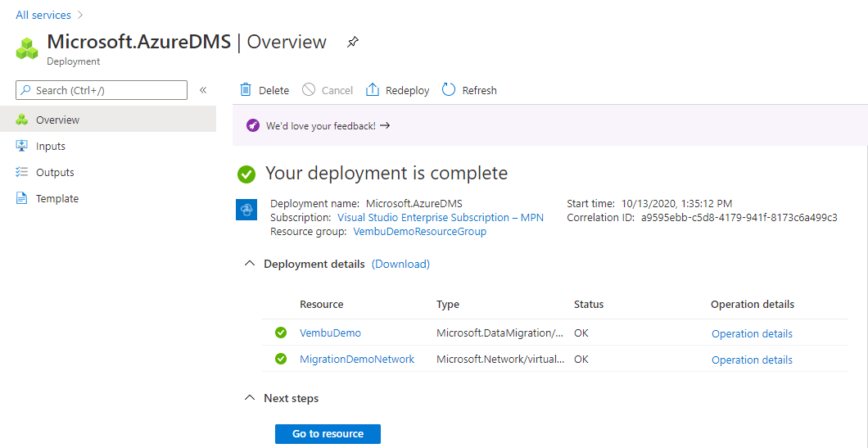Screen dimensions: 868x448
Task: Click the Delete toolbar button
Action: pos(264,90)
